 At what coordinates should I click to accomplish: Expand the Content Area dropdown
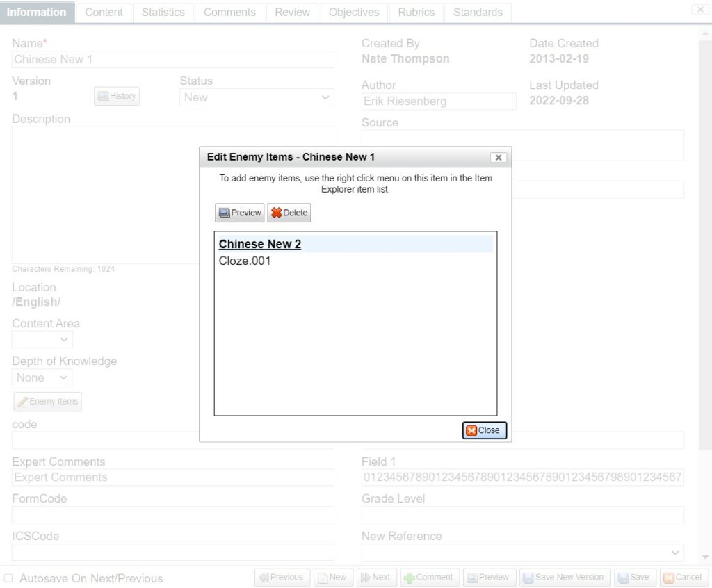[x=42, y=340]
